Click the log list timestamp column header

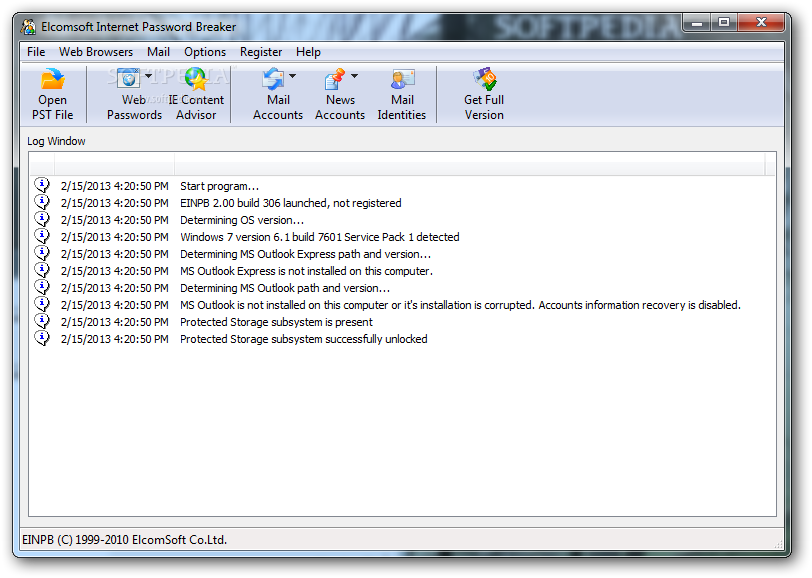point(114,164)
